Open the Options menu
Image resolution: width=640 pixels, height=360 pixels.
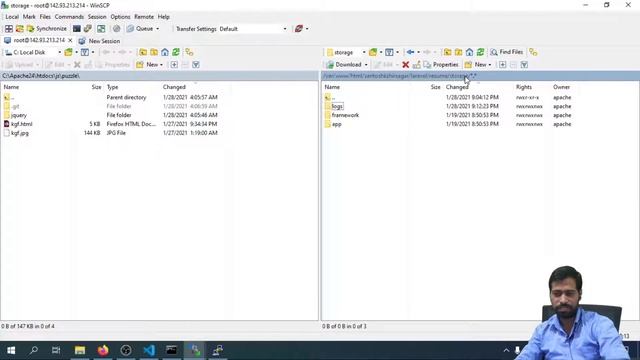(120, 17)
